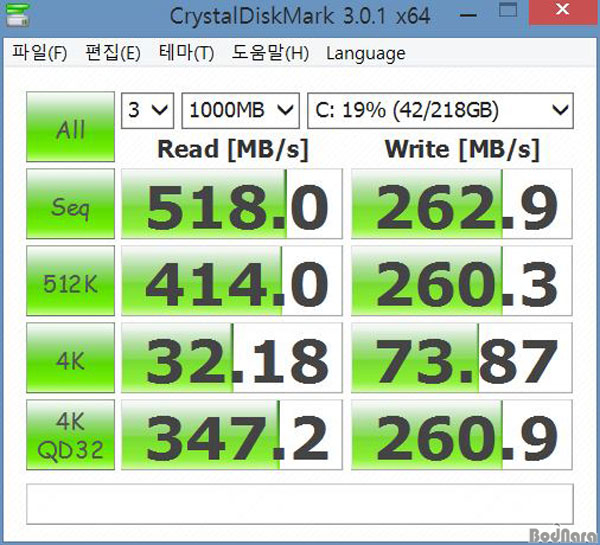Run all benchmarks with the All button
The width and height of the screenshot is (600, 545).
pos(70,127)
